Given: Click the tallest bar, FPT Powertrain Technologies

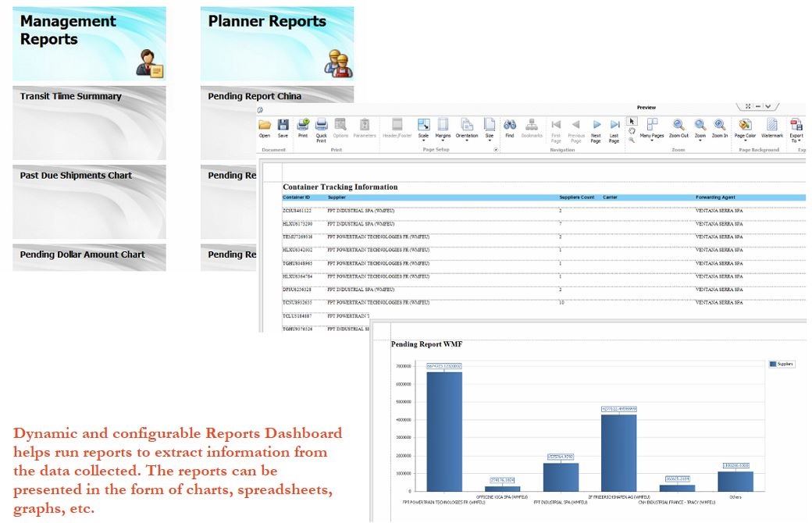Looking at the screenshot, I should point(444,432).
